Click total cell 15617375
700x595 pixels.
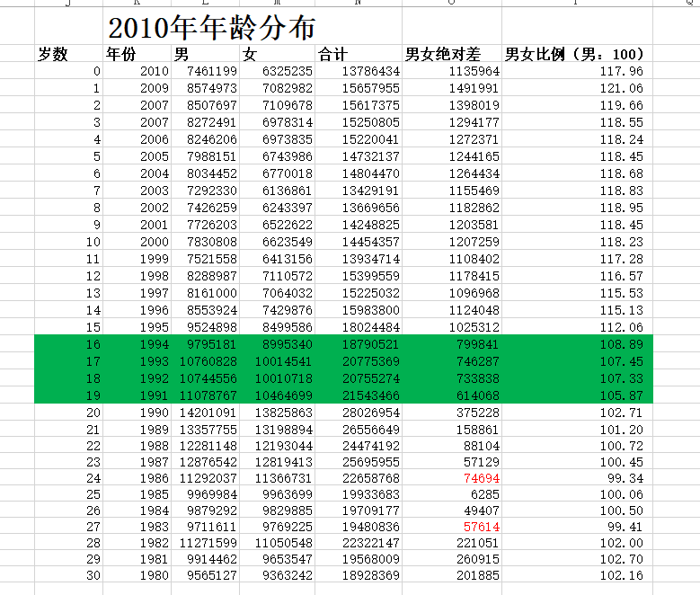371,105
